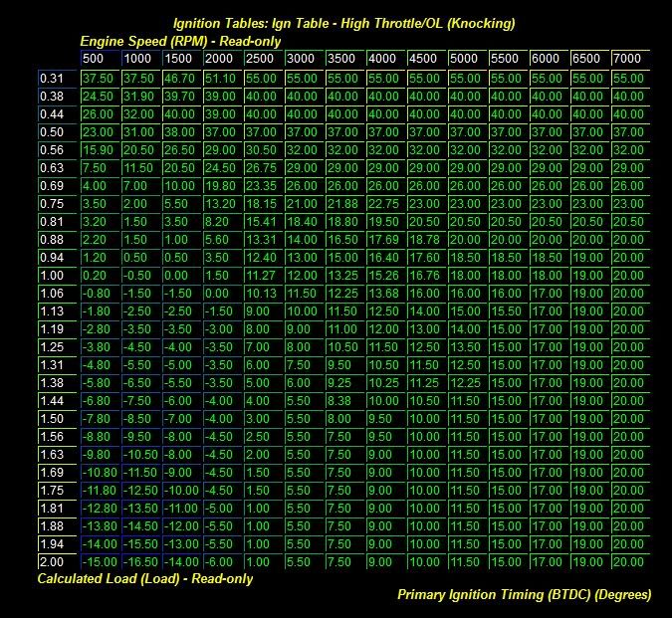The image size is (672, 618).
Task: Select the 0.31 load row header
Action: tap(52, 79)
